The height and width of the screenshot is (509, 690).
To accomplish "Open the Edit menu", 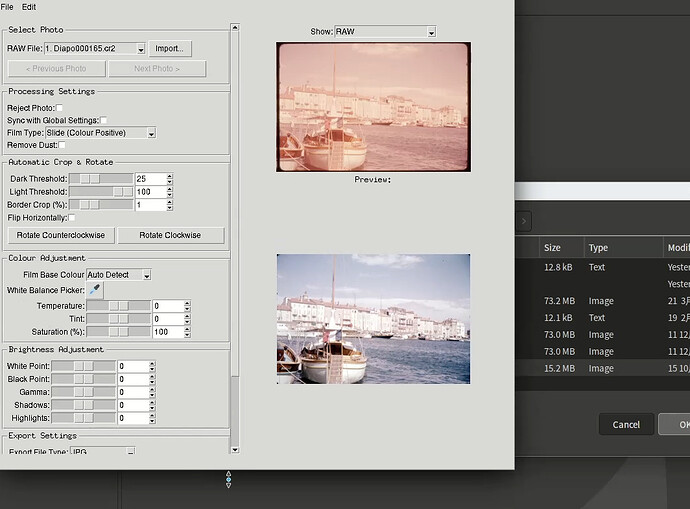I will tap(29, 7).
